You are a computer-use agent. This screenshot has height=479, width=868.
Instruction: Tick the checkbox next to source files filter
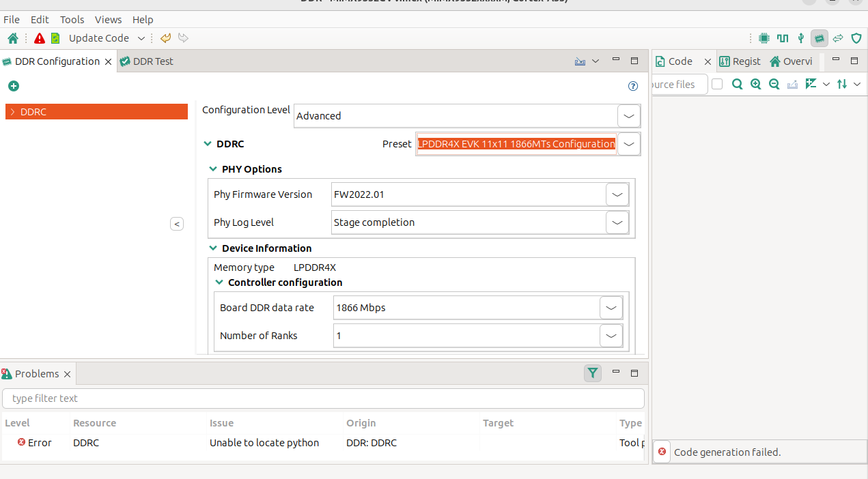[717, 84]
